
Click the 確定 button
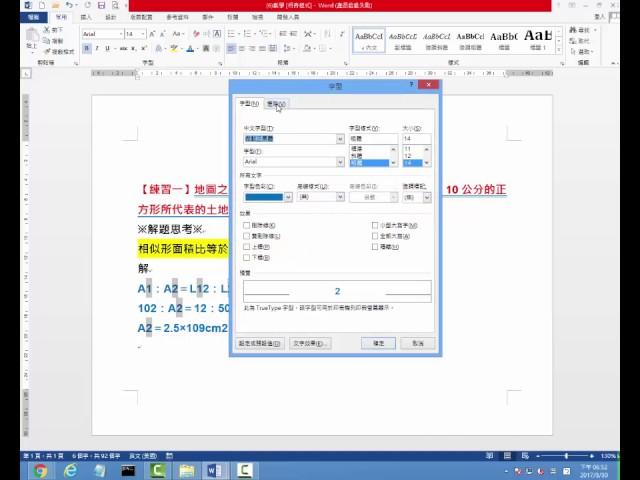(378, 343)
